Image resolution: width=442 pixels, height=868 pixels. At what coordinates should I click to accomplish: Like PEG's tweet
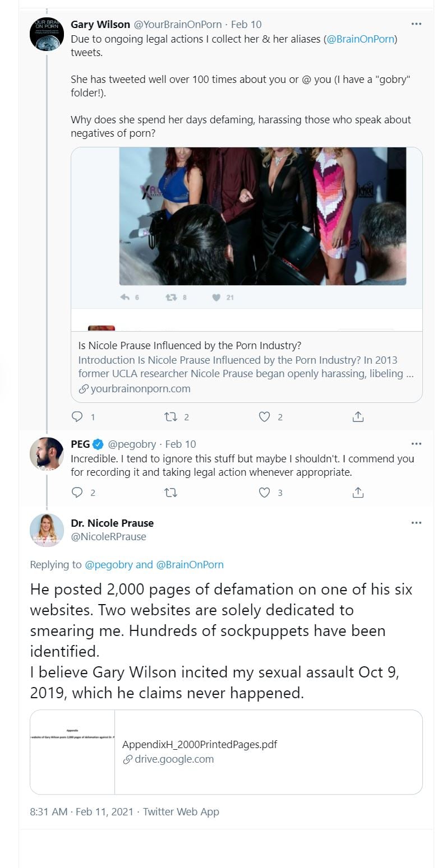tap(265, 493)
